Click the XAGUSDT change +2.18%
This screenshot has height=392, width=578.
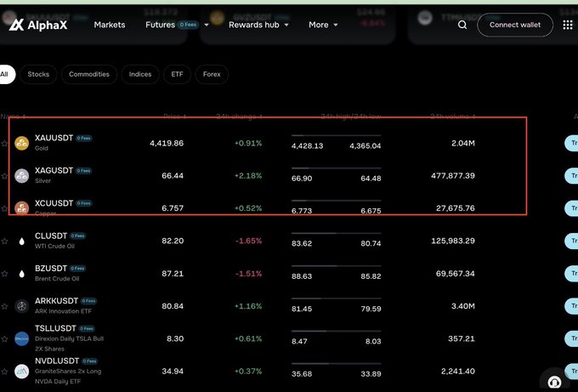coord(248,175)
